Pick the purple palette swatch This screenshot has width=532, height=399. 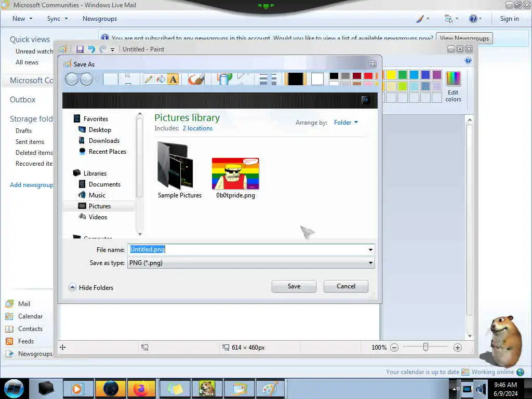(x=436, y=75)
